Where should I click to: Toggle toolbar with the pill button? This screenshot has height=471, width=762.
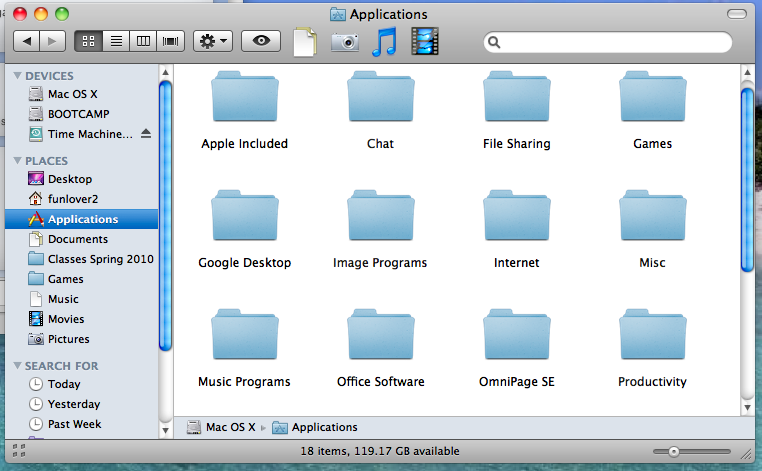coord(737,14)
